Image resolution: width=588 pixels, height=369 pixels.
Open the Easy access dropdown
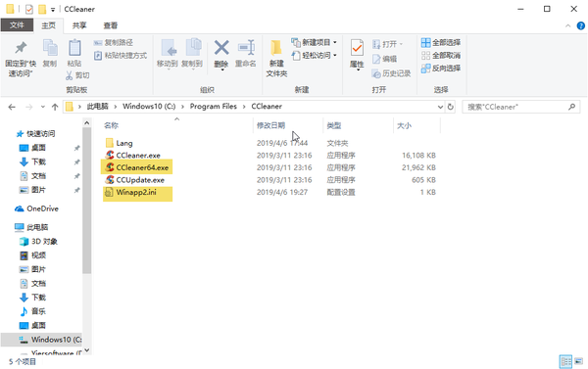315,56
